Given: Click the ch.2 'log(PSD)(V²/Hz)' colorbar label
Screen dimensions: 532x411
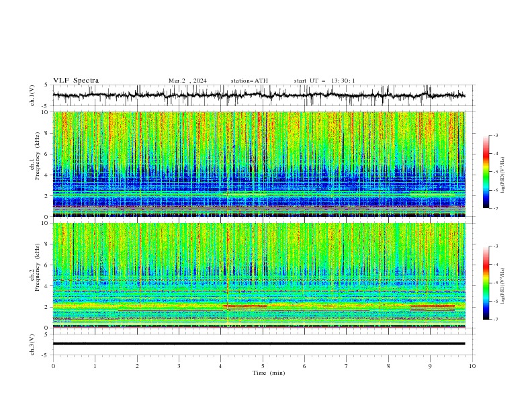Looking at the screenshot, I should point(504,285).
